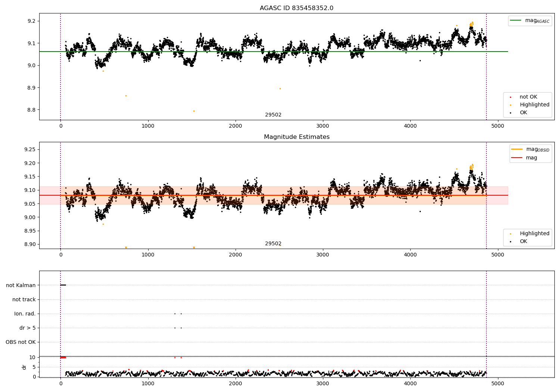Click the orange line sample beside mag OBSID
Viewport: 560px width, 392px height.
coord(517,149)
